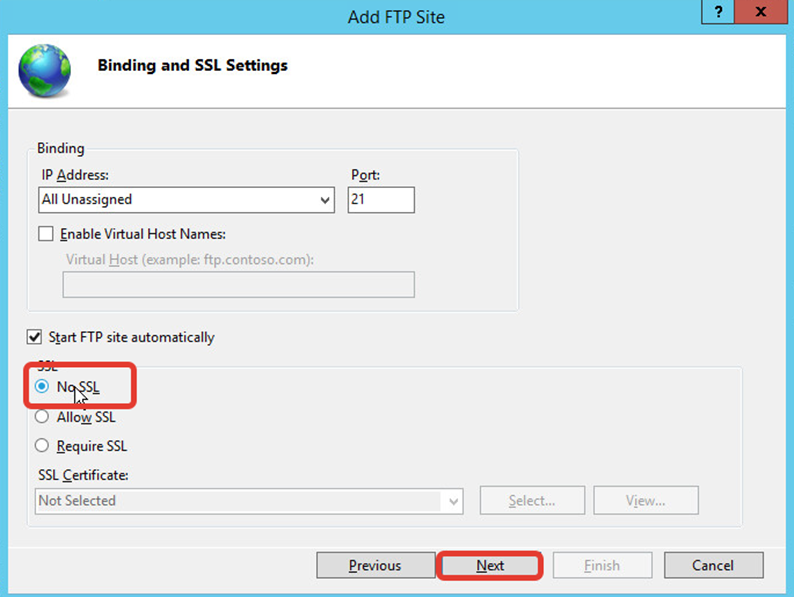Screen dimensions: 794x597
Task: Click the Port number field
Action: [381, 200]
